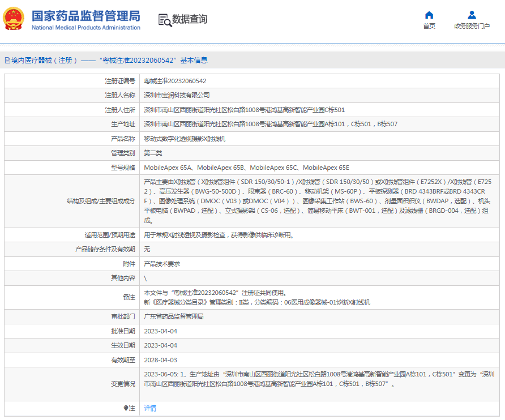Viewport: 505px width, 420px height.
Task: Click the text 用于常规X射线透视及摄影检查
Action: (185, 235)
